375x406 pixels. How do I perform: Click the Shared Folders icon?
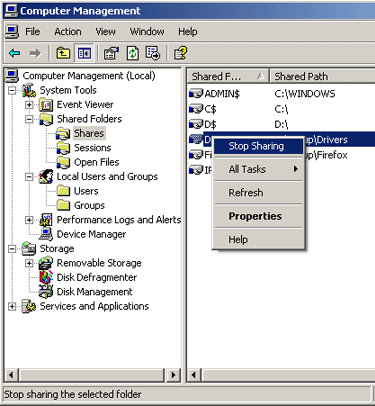(46, 119)
